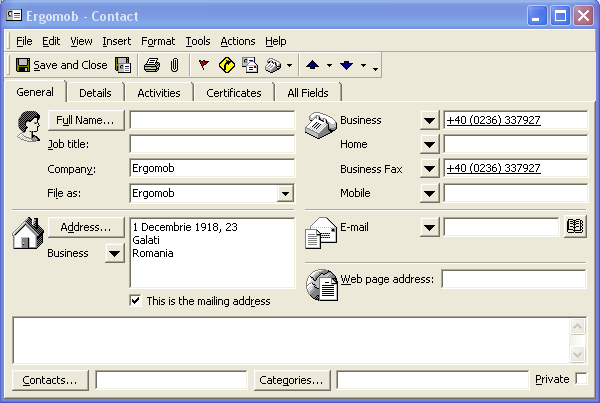The image size is (600, 403).
Task: Click the address box with Galati
Action: (212, 253)
